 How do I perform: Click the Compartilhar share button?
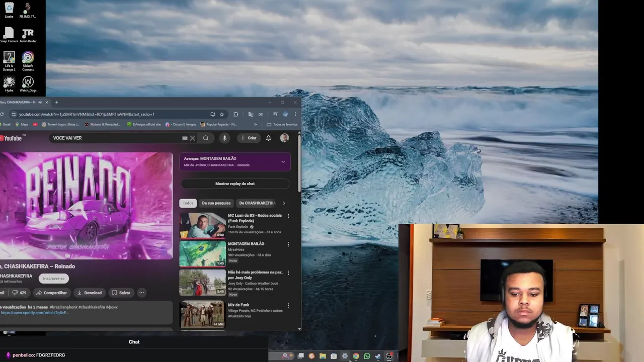[51, 293]
